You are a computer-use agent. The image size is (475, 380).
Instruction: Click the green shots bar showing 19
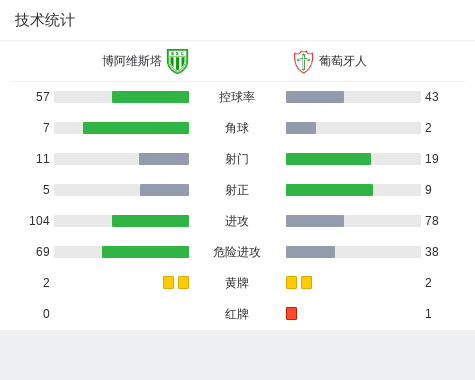click(328, 159)
